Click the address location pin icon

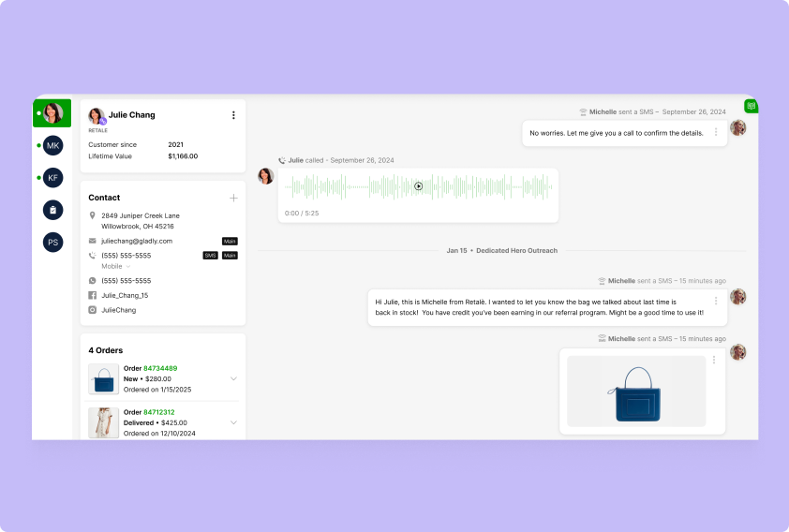[x=92, y=215]
